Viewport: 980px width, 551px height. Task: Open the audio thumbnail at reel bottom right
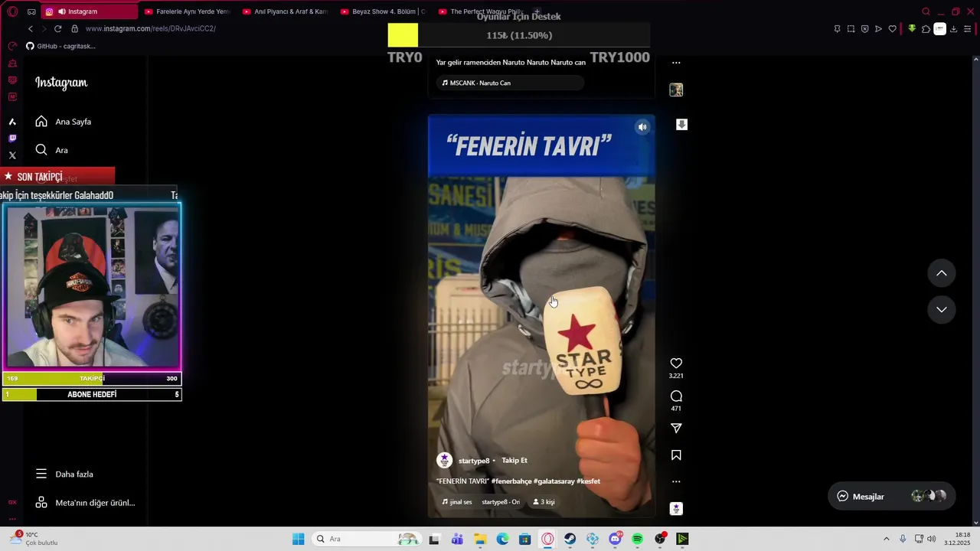coord(676,509)
